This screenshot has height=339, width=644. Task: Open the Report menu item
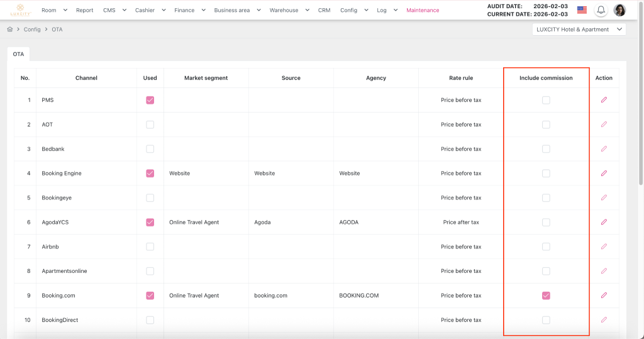84,10
